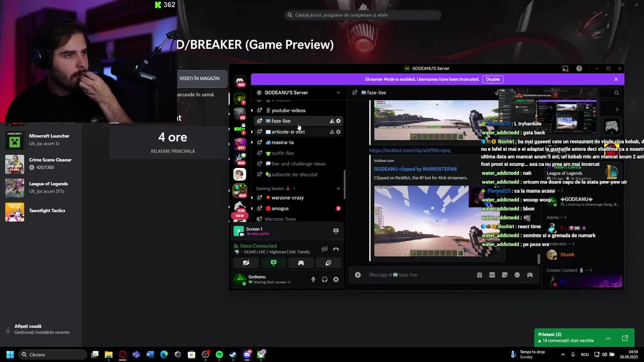Open sticker picker in message bar
644x362 pixels.
coord(505,275)
